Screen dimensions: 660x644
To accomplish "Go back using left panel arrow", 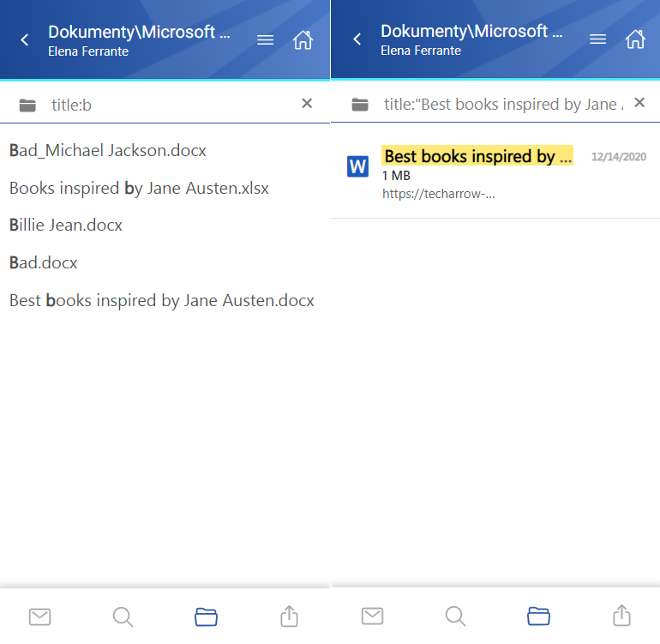I will coord(25,40).
